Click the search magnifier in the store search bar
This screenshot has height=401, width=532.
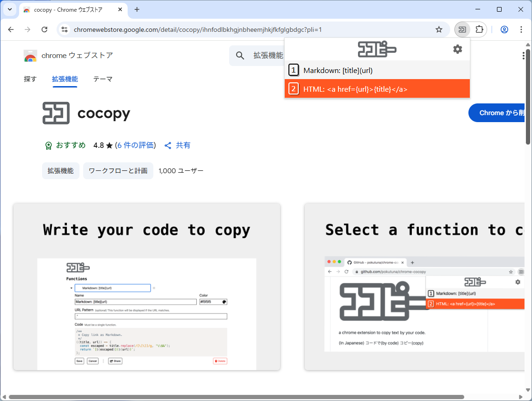click(x=239, y=55)
